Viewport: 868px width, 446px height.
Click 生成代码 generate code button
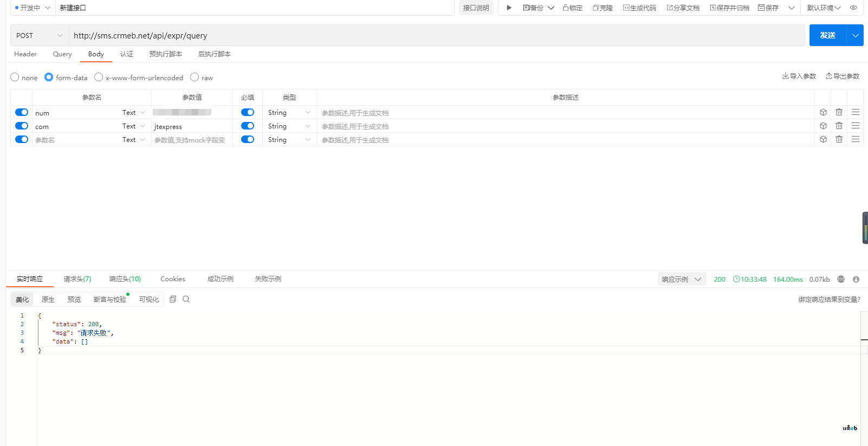click(639, 8)
